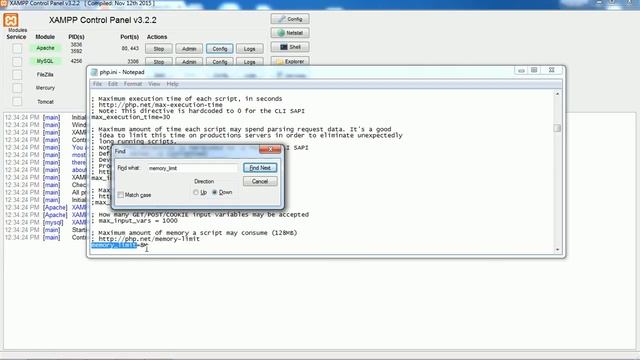The width and height of the screenshot is (640, 360).
Task: Open the View menu in Notepad
Action: coord(154,84)
